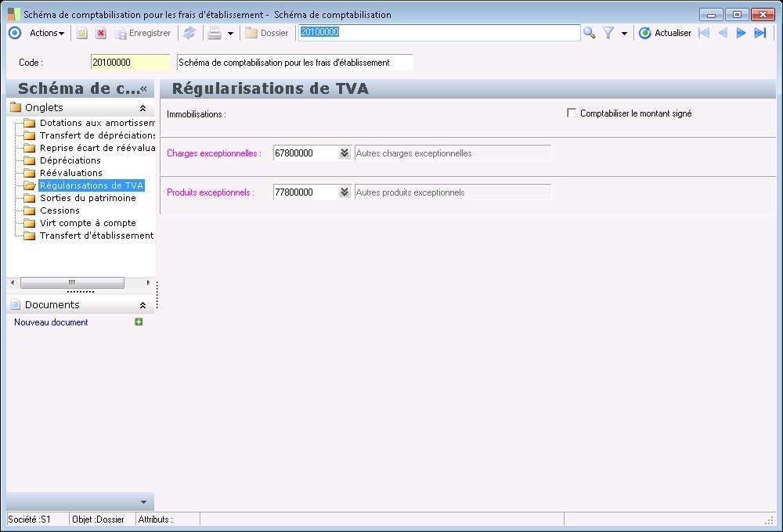This screenshot has height=532, width=783.
Task: Click the search field containing 20100000
Action: tap(439, 33)
